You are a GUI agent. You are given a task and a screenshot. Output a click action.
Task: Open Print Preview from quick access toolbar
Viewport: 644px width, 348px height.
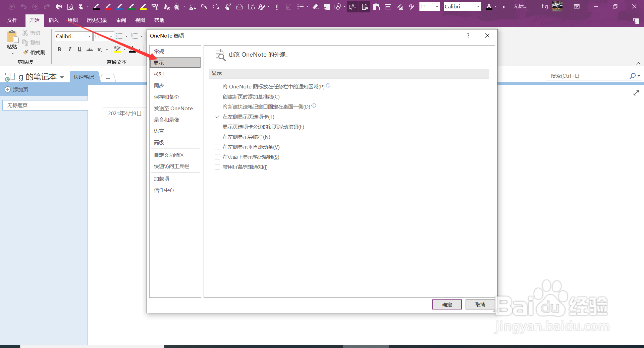coord(70,6)
